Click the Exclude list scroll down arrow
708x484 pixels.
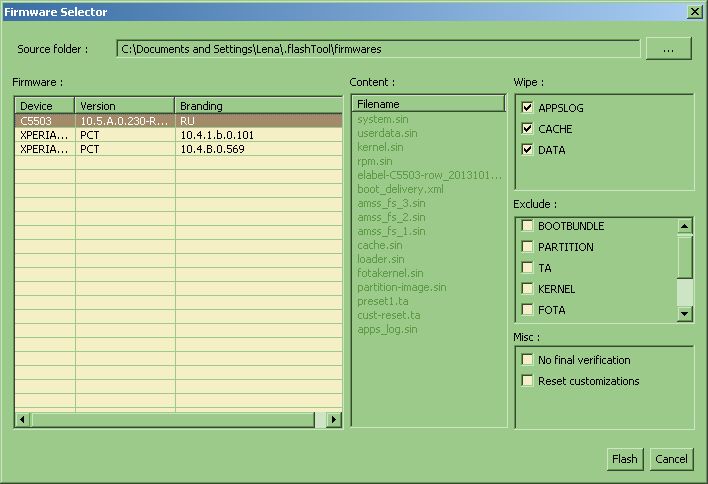click(685, 314)
